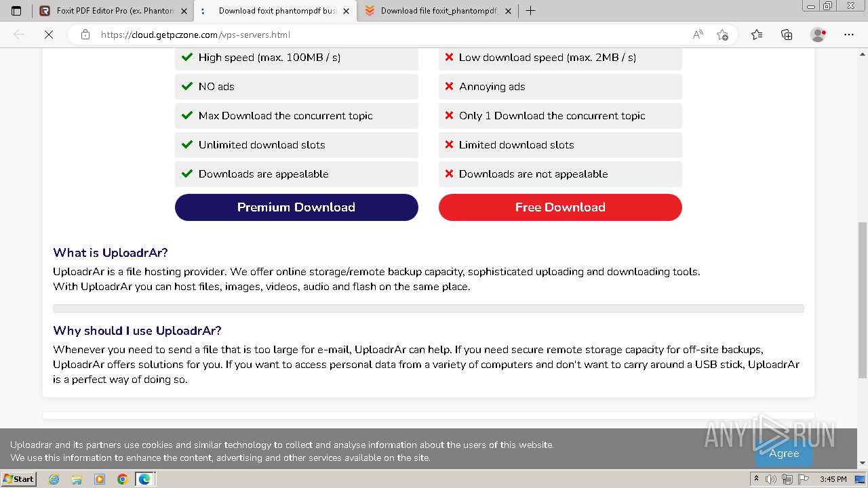Close the Download foxit phantompdf tab

(x=346, y=11)
